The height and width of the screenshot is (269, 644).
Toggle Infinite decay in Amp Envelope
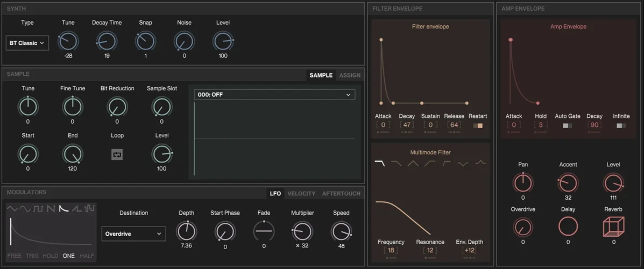(621, 125)
